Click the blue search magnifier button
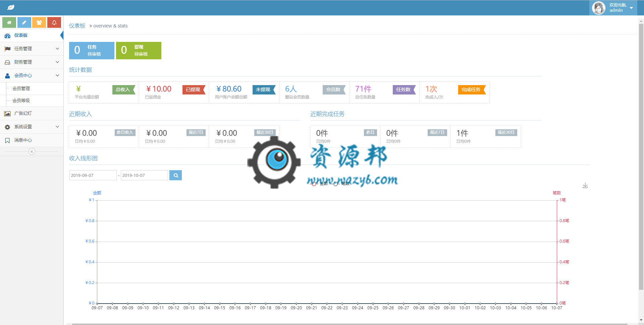This screenshot has width=644, height=325. [x=175, y=175]
